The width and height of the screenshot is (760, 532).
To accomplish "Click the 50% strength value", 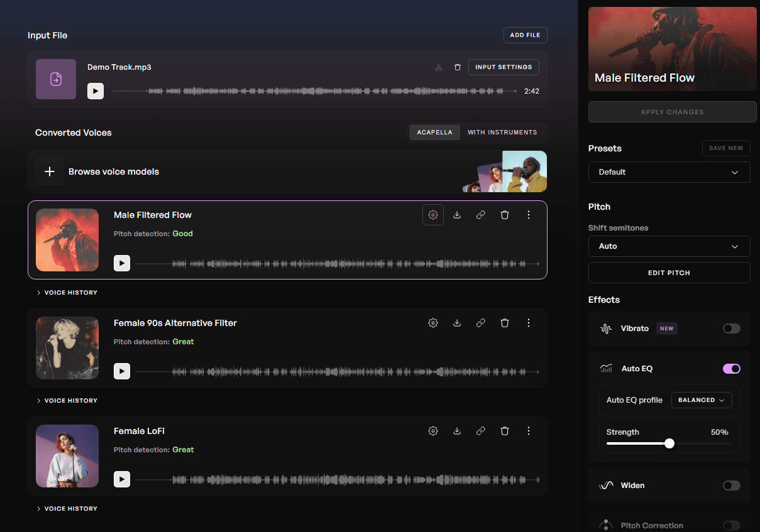I will coord(720,432).
